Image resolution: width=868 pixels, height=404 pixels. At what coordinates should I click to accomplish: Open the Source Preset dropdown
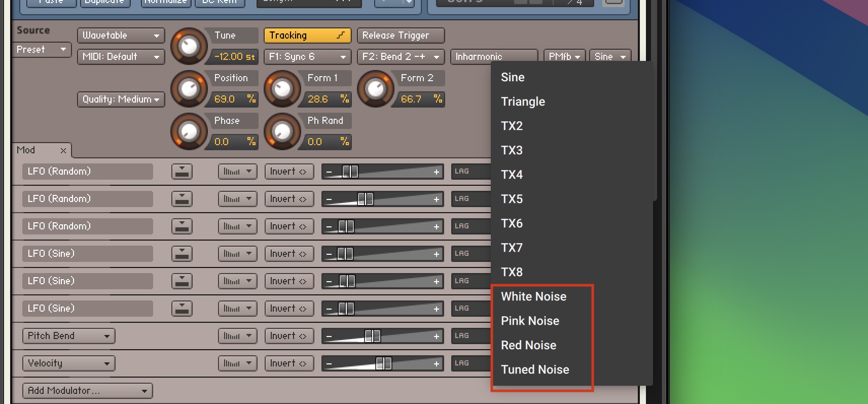[42, 50]
